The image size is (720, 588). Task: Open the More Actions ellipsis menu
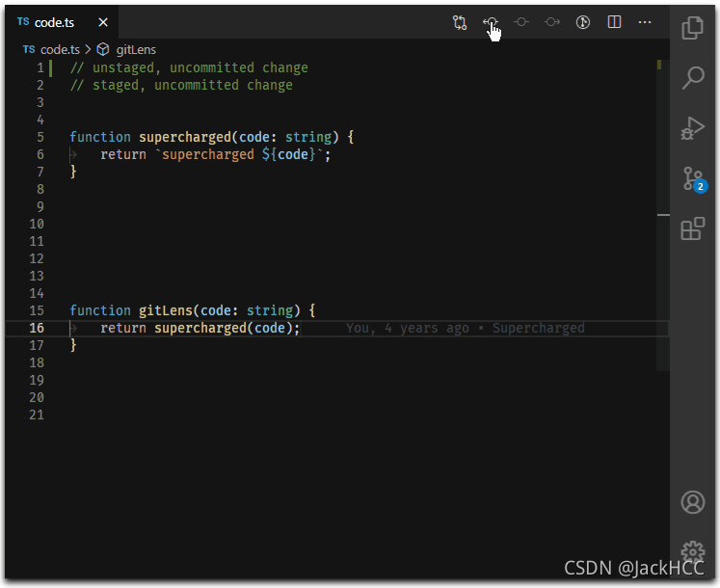tap(645, 22)
